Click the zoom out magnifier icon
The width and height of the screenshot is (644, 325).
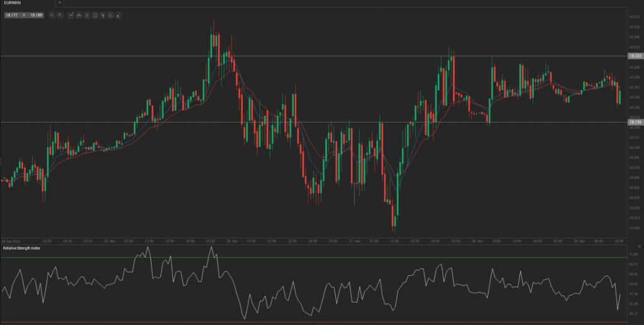coord(52,14)
